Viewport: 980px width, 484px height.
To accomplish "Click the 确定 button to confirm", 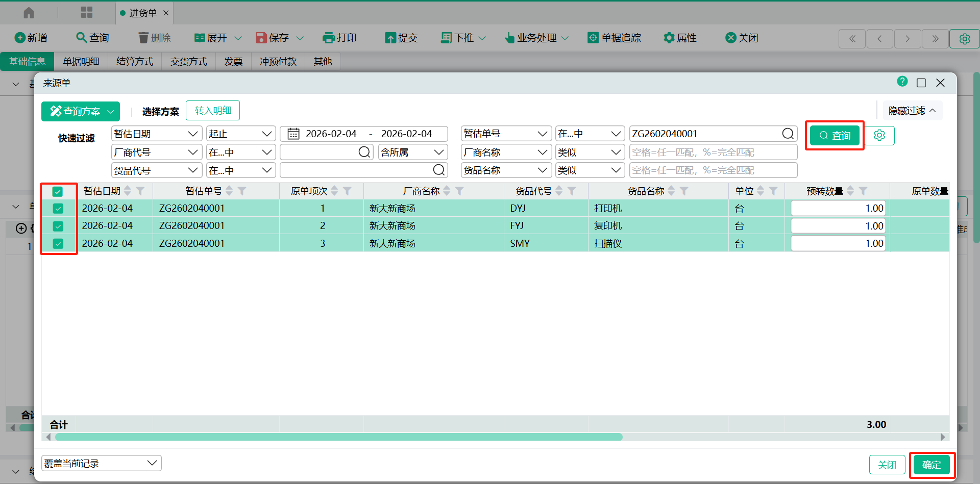I will [x=931, y=465].
